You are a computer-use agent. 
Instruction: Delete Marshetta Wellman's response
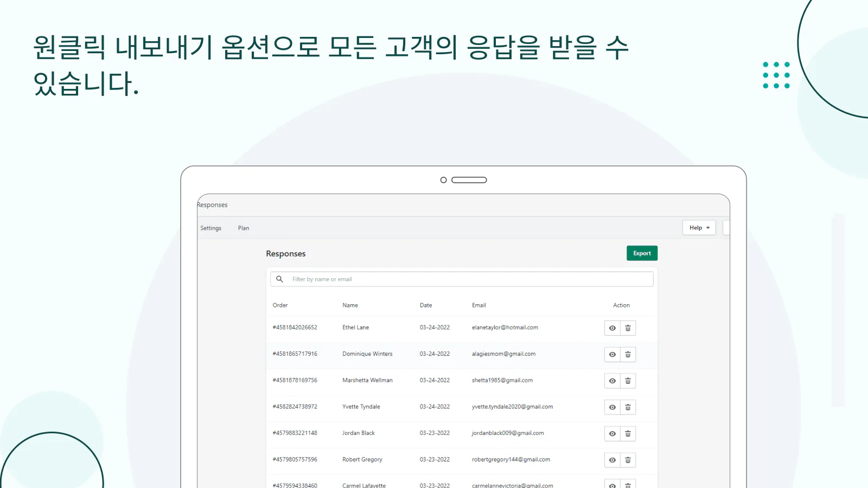click(x=628, y=381)
